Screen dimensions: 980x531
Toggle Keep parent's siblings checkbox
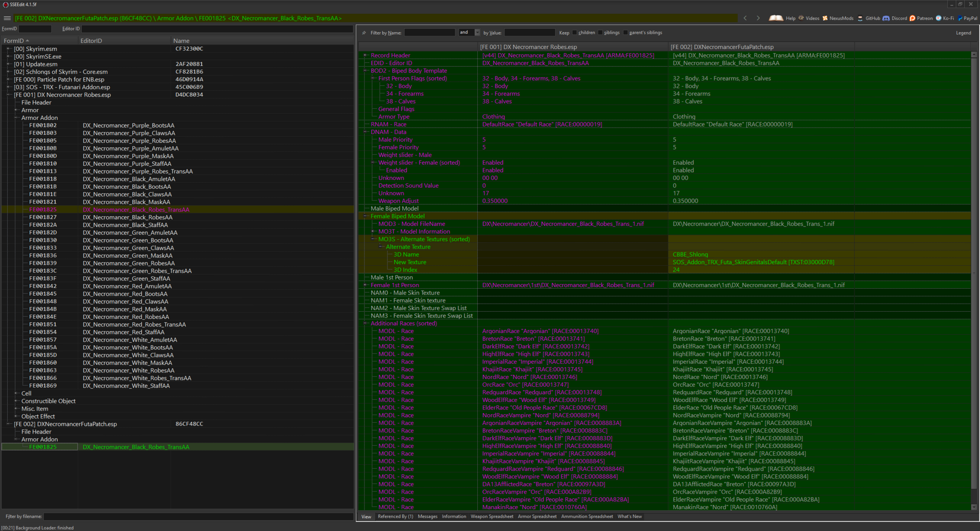[x=626, y=33]
